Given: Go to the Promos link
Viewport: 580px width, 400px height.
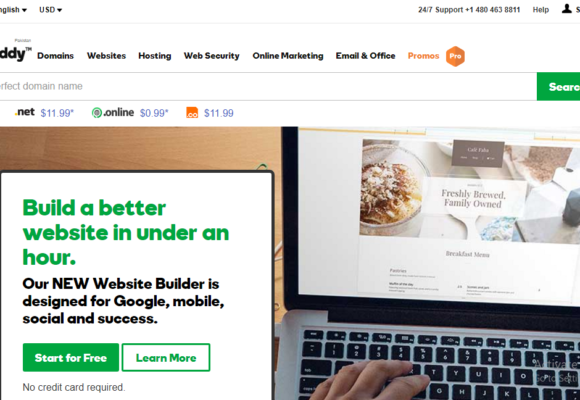Looking at the screenshot, I should (423, 56).
